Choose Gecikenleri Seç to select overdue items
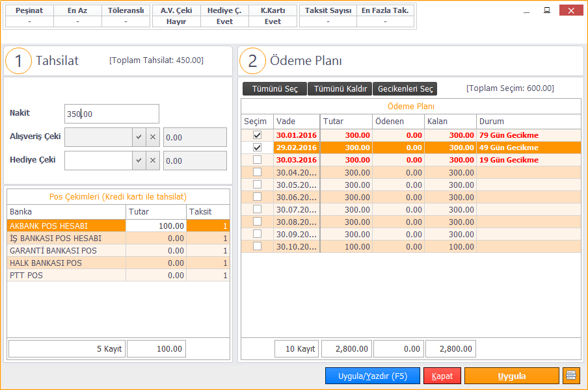Screen dimensions: 588x390 [x=405, y=89]
